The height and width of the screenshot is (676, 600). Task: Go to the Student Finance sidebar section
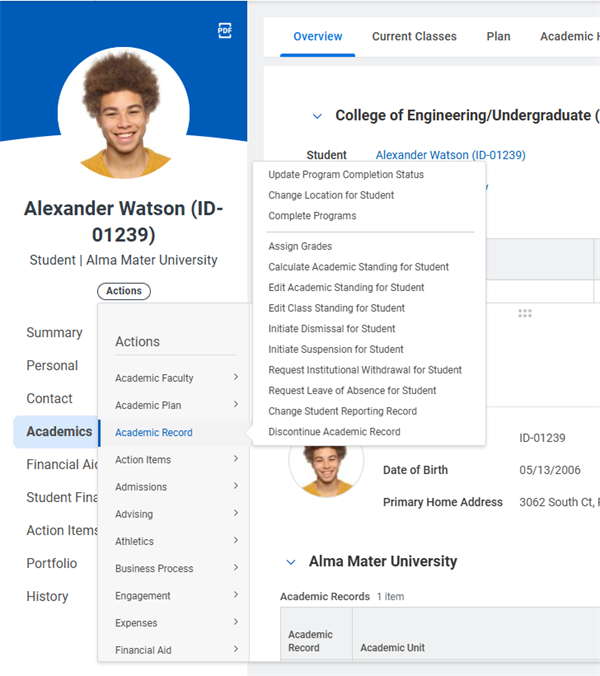62,498
